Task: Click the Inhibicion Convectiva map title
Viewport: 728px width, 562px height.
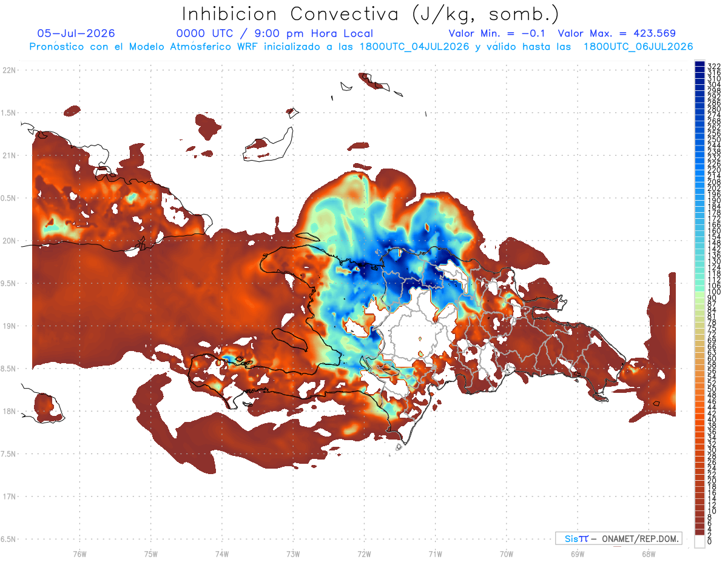Action: pyautogui.click(x=371, y=14)
